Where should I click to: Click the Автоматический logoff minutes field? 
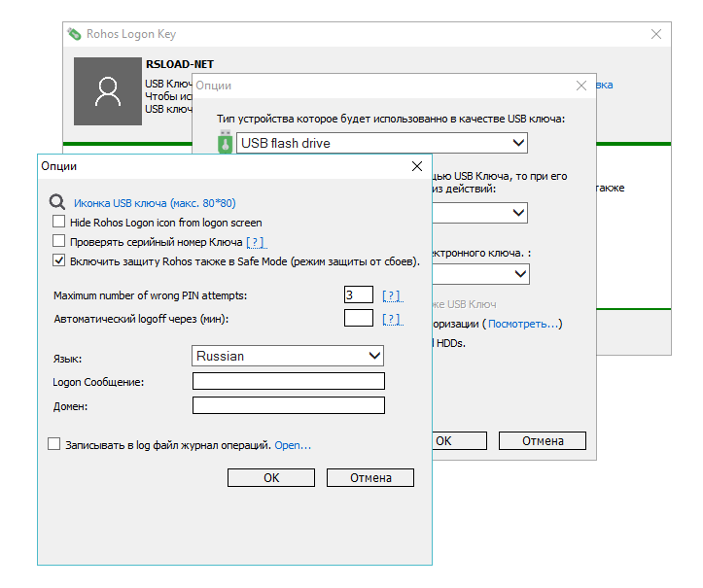point(359,318)
